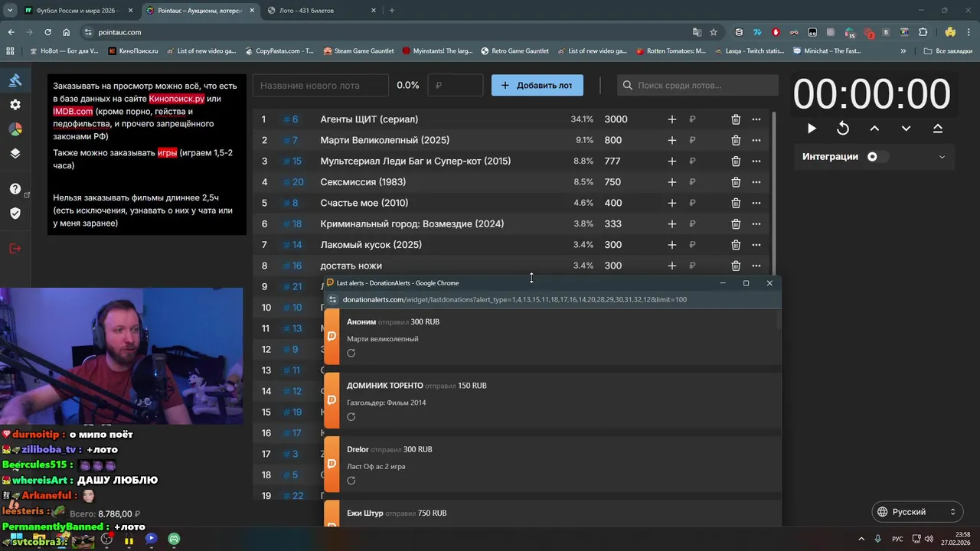
Task: Click lot name Агенты ЩИТ (сериал)
Action: [x=369, y=119]
